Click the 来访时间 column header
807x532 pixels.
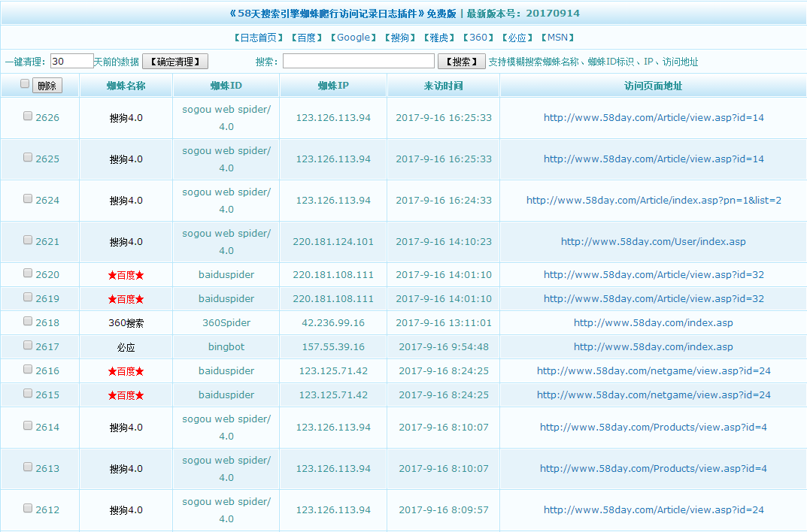point(443,86)
